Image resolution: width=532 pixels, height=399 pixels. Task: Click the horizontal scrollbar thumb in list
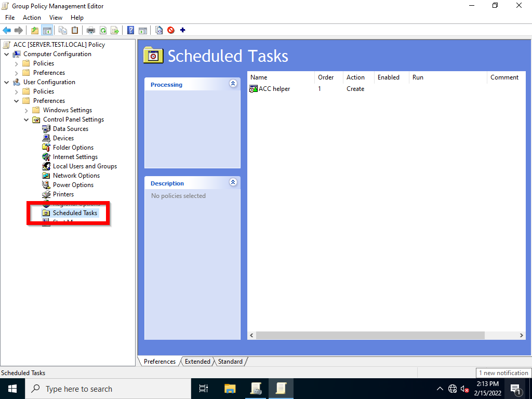[x=370, y=335]
